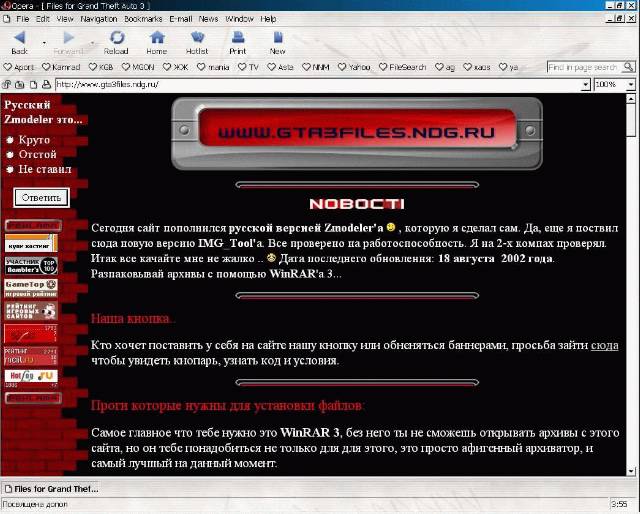640x514 pixels.
Task: Open the NNM bookmark
Action: point(316,67)
